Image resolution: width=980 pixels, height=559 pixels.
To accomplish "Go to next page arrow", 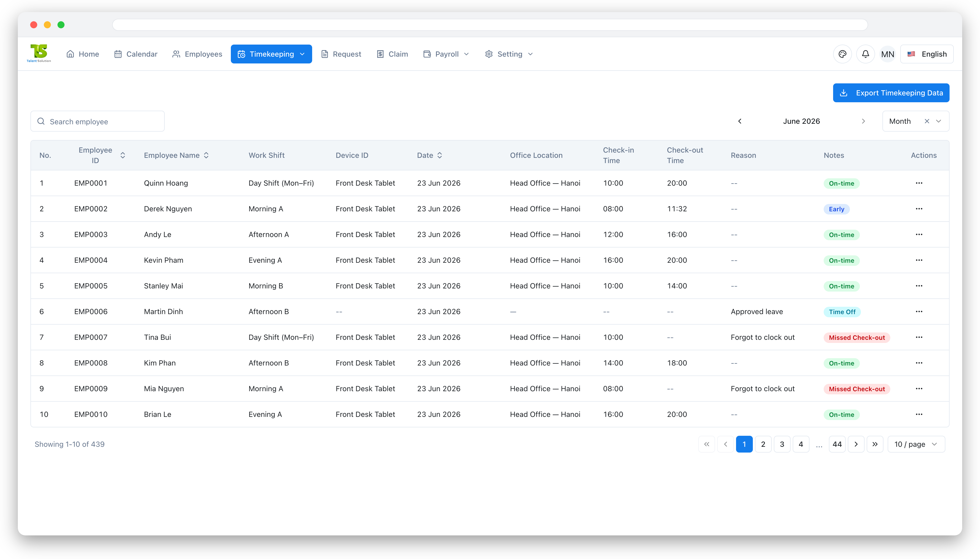I will click(856, 444).
